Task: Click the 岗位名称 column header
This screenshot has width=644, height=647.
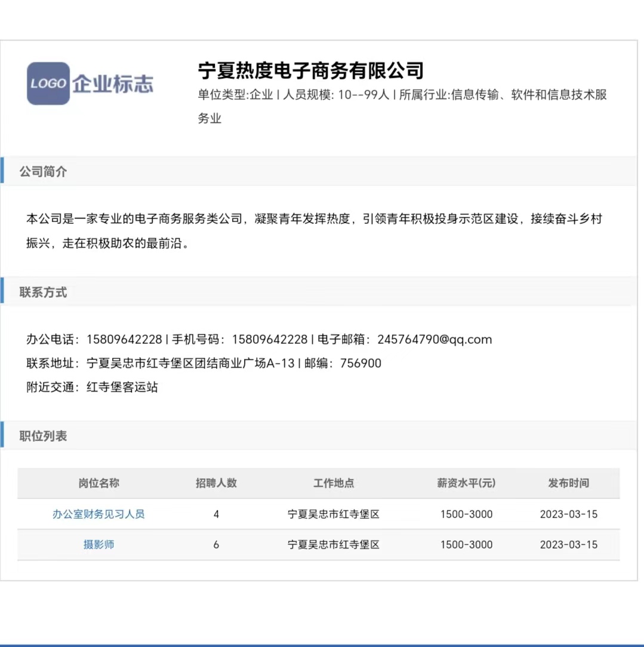Action: pos(98,483)
